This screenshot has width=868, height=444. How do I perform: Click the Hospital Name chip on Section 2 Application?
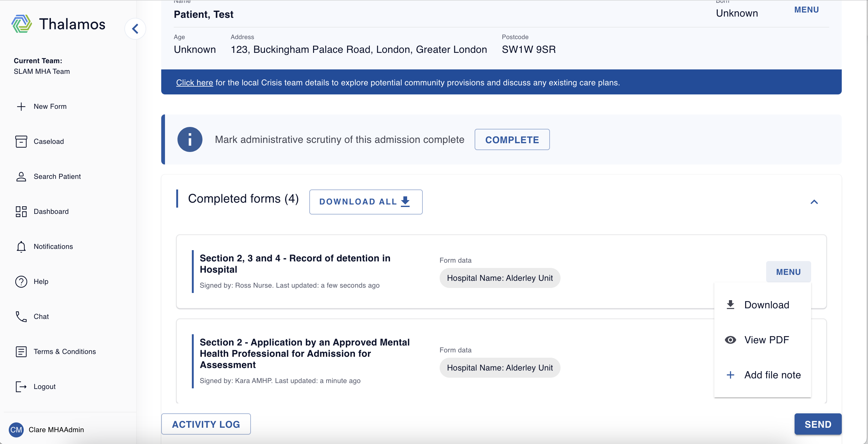[500, 368]
